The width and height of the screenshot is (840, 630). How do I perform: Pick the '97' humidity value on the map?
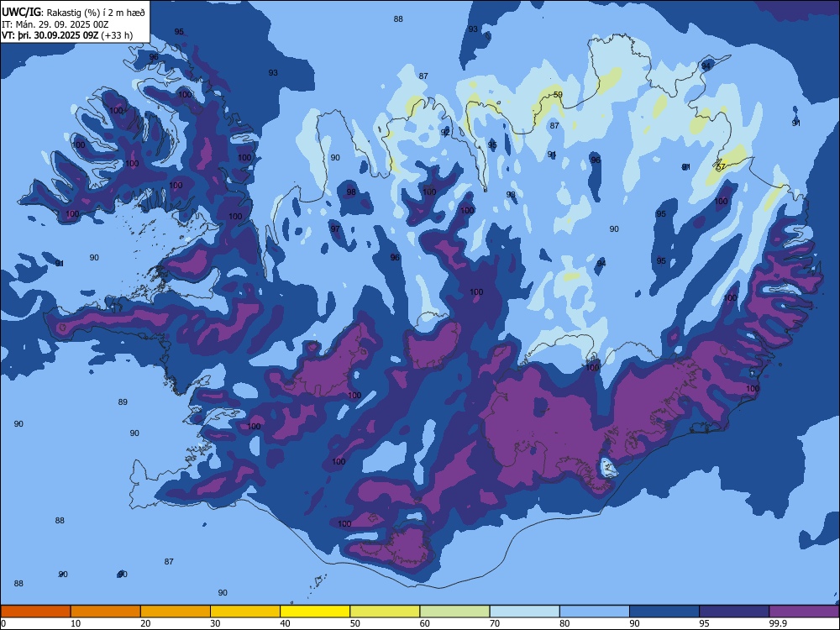coord(335,228)
